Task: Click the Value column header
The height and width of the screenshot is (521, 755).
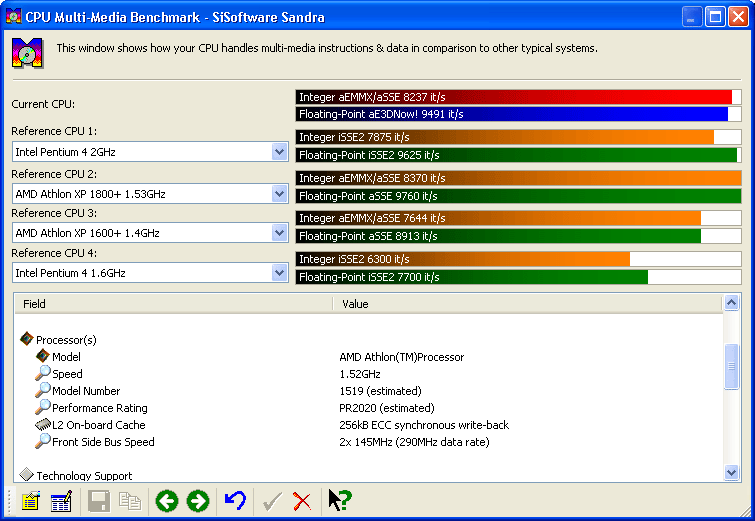Action: 528,304
